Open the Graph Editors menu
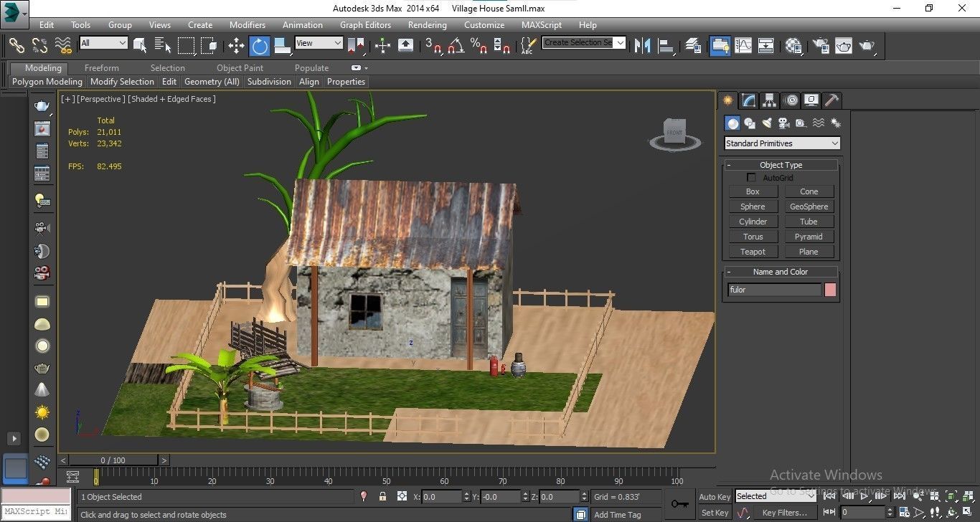This screenshot has width=980, height=522. click(365, 24)
